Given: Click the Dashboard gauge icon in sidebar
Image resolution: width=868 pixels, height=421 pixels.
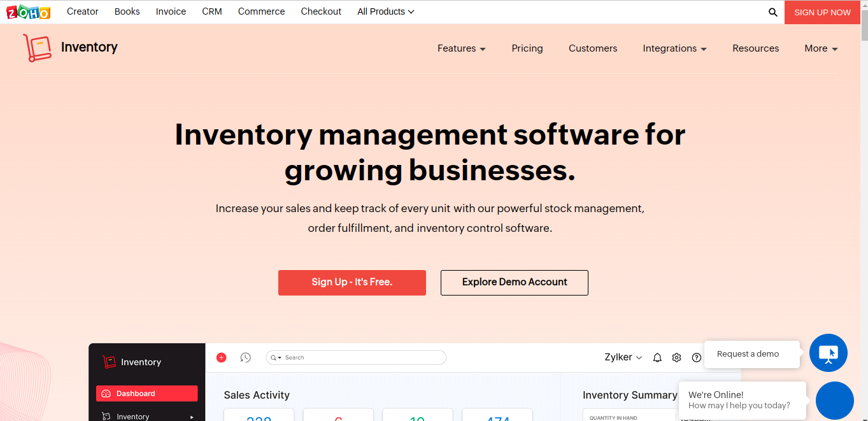Looking at the screenshot, I should [x=106, y=394].
